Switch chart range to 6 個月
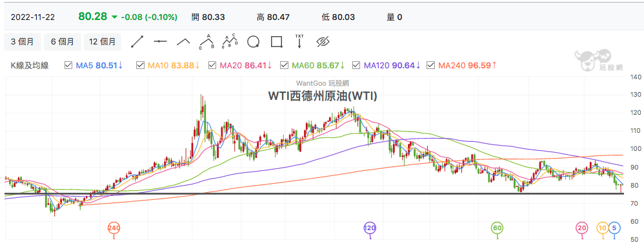This screenshot has width=644, height=245. (63, 41)
